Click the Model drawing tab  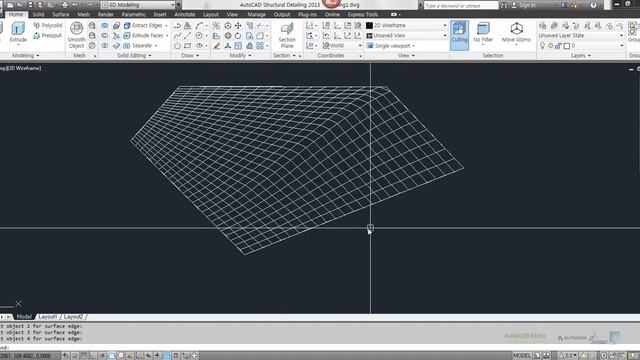pos(24,317)
